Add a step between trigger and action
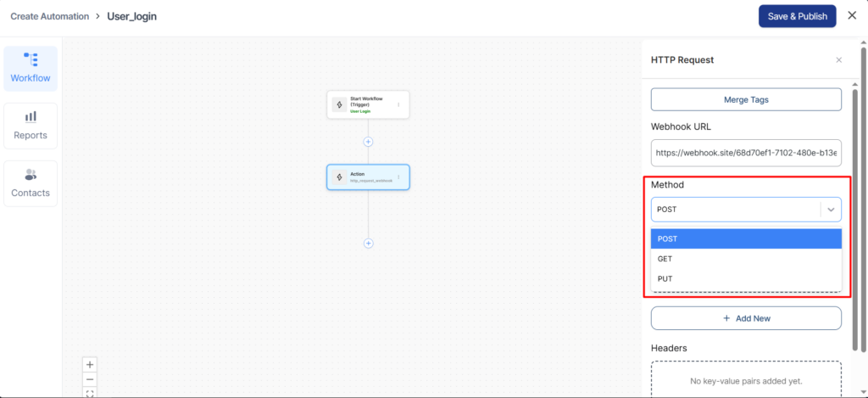The image size is (868, 398). pyautogui.click(x=368, y=142)
